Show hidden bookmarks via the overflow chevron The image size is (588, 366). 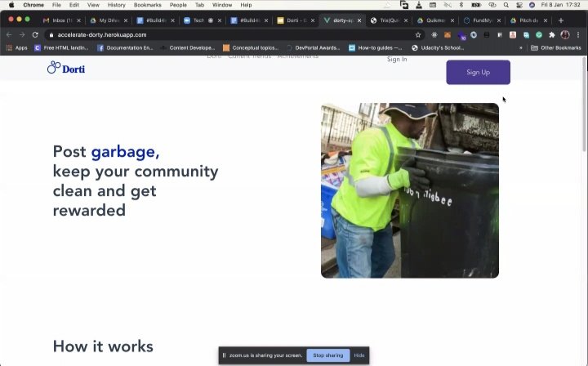coord(520,48)
